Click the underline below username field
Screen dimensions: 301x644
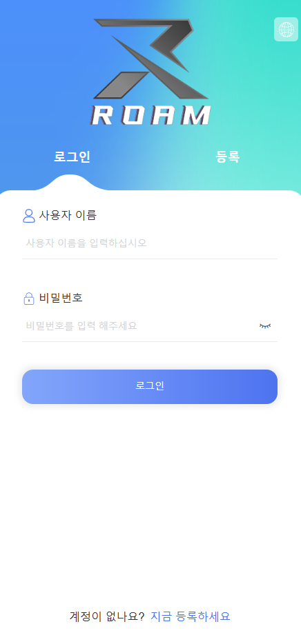click(150, 259)
